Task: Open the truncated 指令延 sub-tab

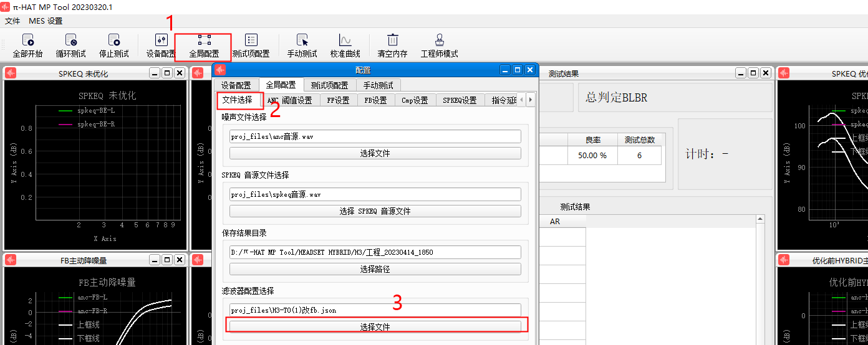Action: click(x=502, y=100)
